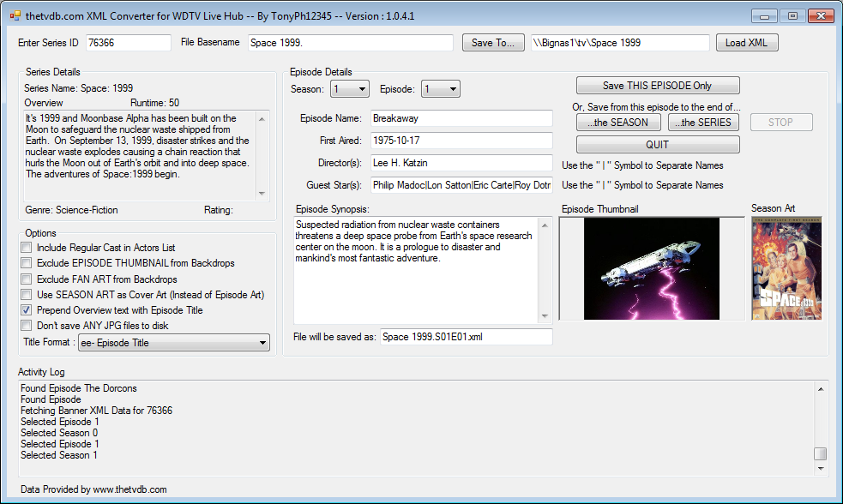Click the Guest Star(s) field

click(x=461, y=185)
